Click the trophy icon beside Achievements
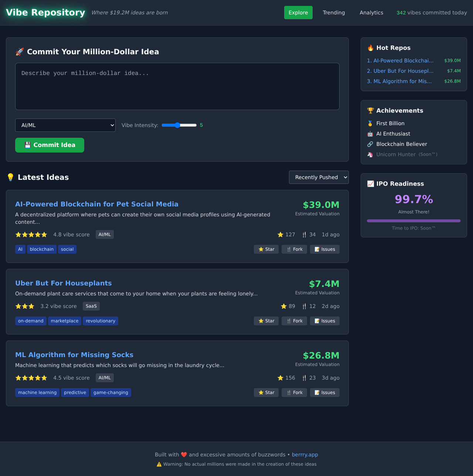The image size is (473, 476). pos(370,110)
